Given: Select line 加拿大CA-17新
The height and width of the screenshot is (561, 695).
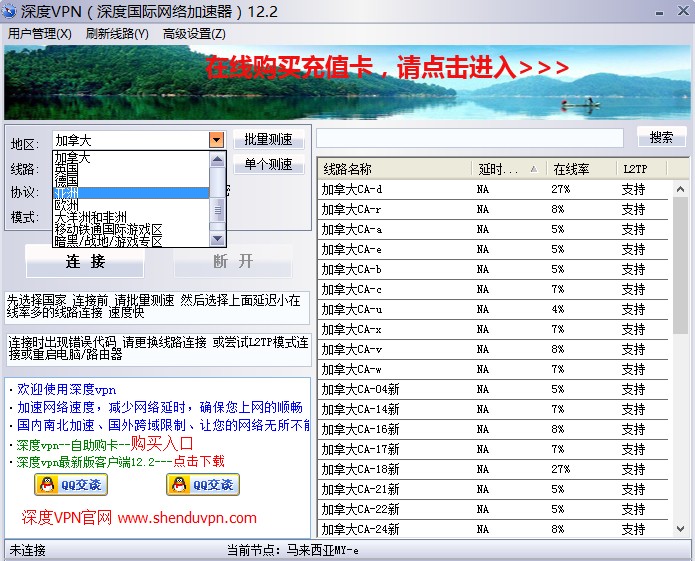Looking at the screenshot, I should (x=493, y=449).
